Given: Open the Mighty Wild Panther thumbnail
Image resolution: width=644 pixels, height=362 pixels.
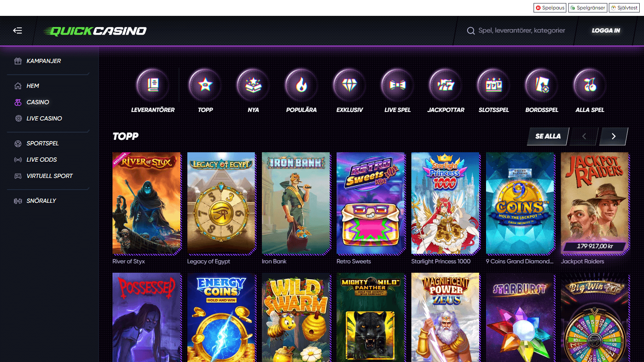Looking at the screenshot, I should (371, 317).
